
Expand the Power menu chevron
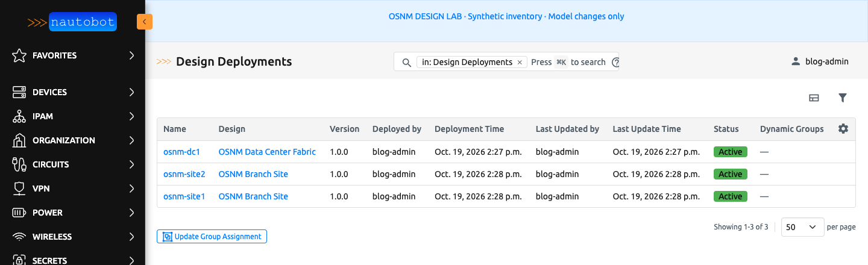(x=131, y=213)
